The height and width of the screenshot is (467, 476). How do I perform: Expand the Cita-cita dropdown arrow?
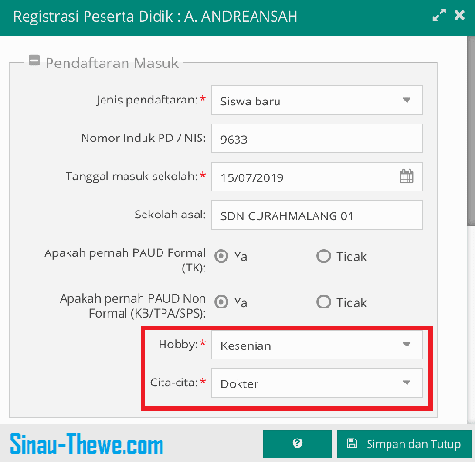tap(407, 383)
